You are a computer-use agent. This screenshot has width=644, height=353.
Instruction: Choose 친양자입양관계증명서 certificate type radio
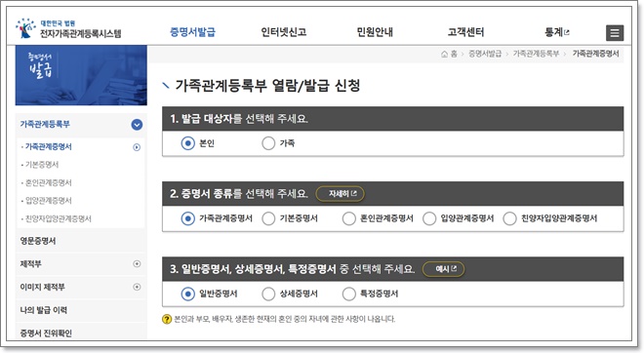(x=509, y=218)
